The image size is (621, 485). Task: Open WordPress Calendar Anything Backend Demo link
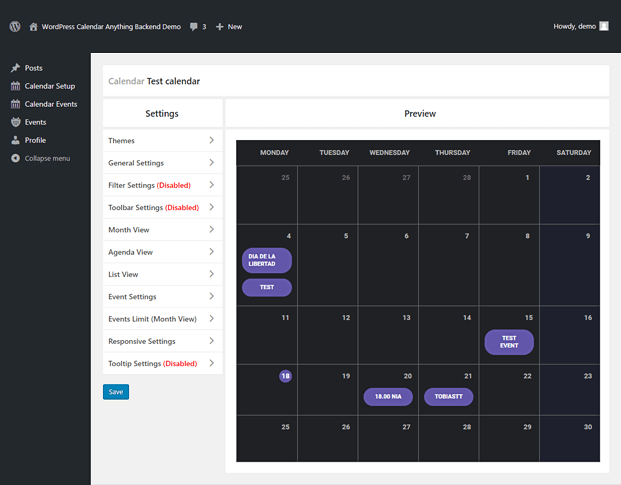coord(111,27)
